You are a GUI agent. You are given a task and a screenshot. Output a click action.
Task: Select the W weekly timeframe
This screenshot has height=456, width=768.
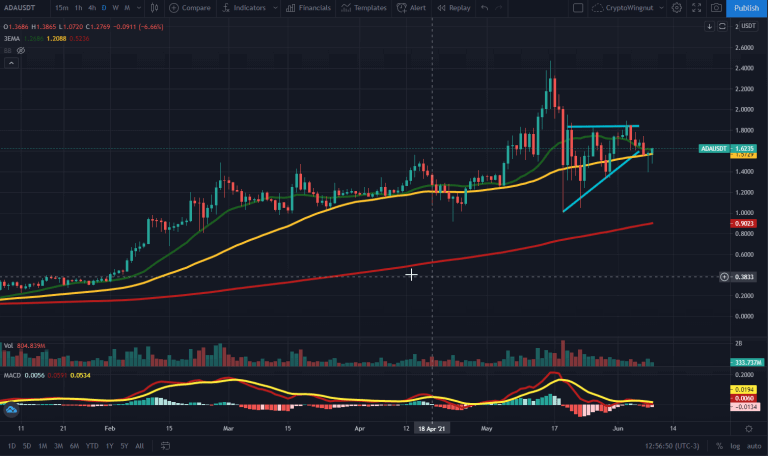[116, 8]
